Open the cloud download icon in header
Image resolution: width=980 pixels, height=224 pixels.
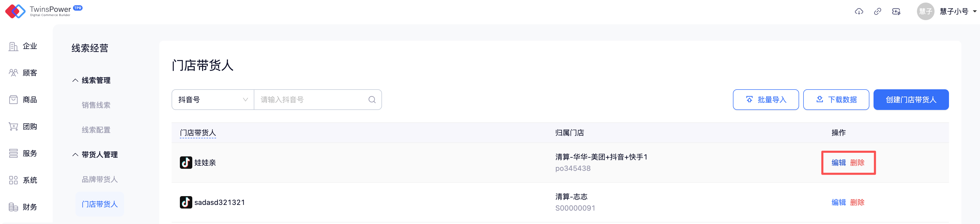[x=859, y=11]
